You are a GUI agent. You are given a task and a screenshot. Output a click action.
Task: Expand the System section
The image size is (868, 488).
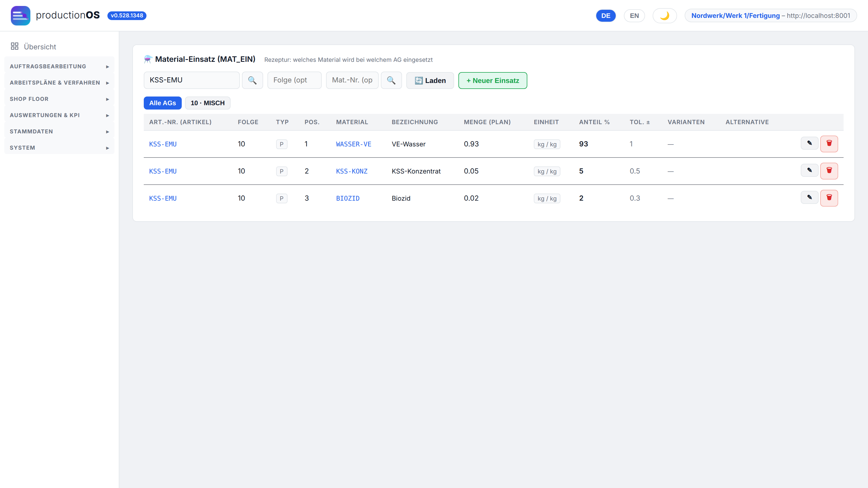[59, 148]
